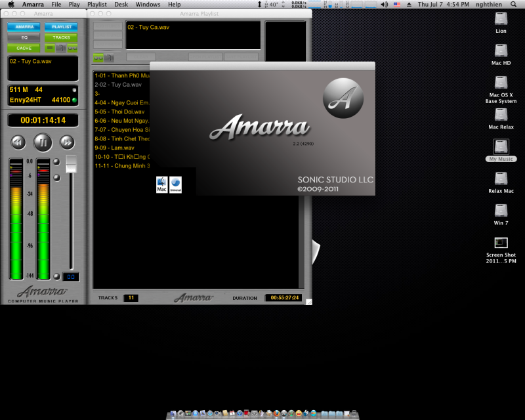
Task: Click the date and time in menu bar
Action: pos(444,5)
